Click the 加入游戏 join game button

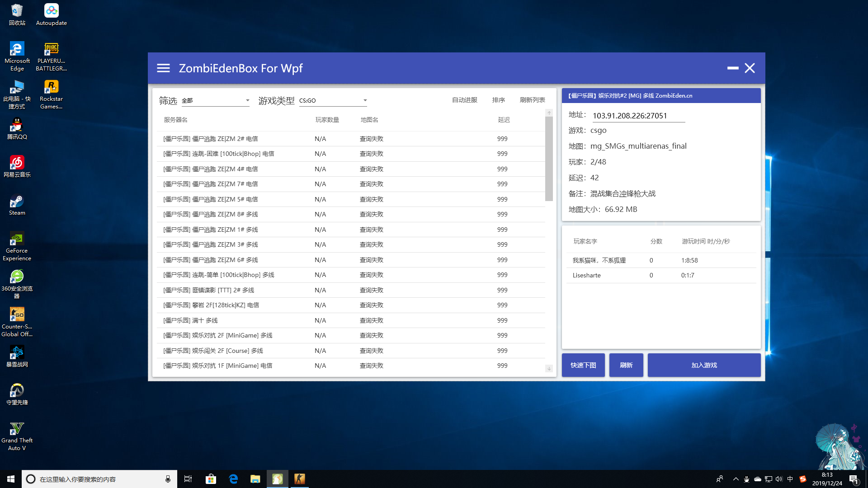pyautogui.click(x=704, y=365)
